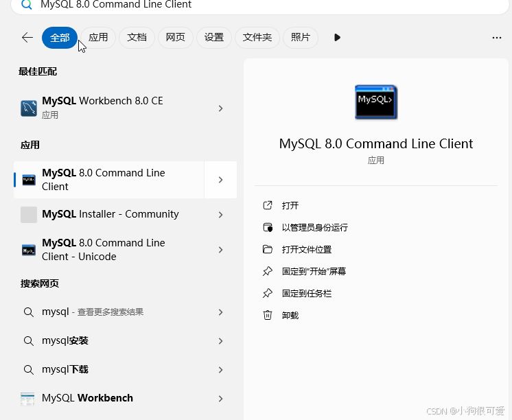Switch to the 设置 filter tab

[x=214, y=38]
